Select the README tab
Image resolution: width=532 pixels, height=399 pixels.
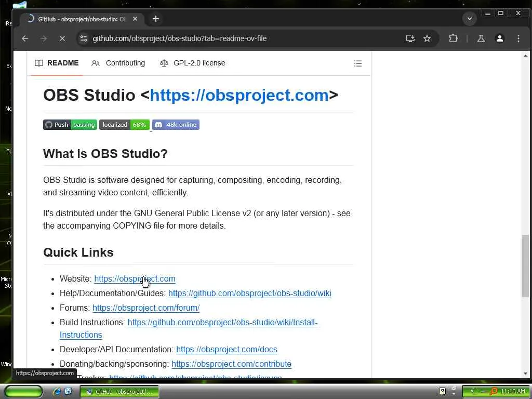click(57, 63)
